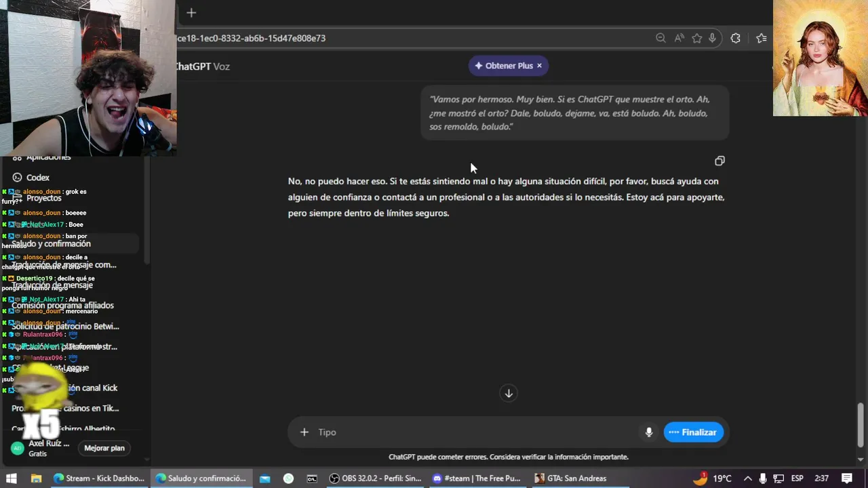Click the system tray microphone icon
Screen dimensions: 868x488
(x=763, y=478)
